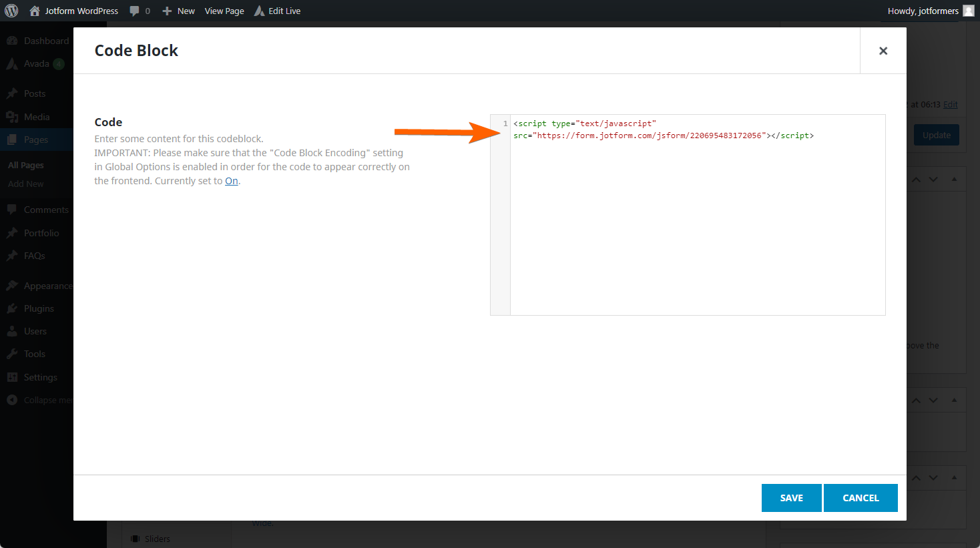
Task: Click line number 1 in the code gutter
Action: coord(505,123)
